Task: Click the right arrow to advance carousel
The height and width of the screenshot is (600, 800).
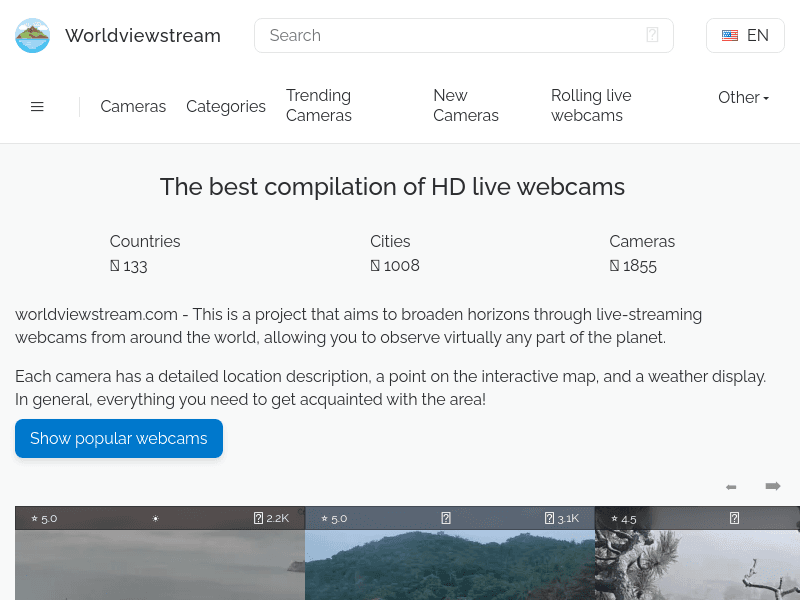Action: click(x=772, y=486)
